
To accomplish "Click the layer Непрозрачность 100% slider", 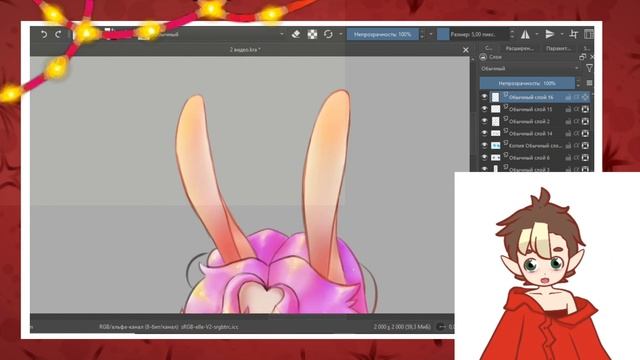I will [527, 83].
